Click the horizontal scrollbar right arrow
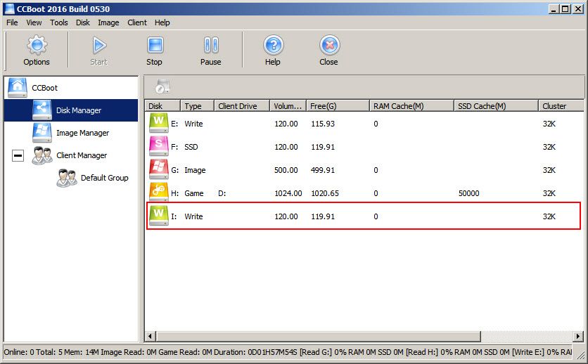 (x=579, y=337)
